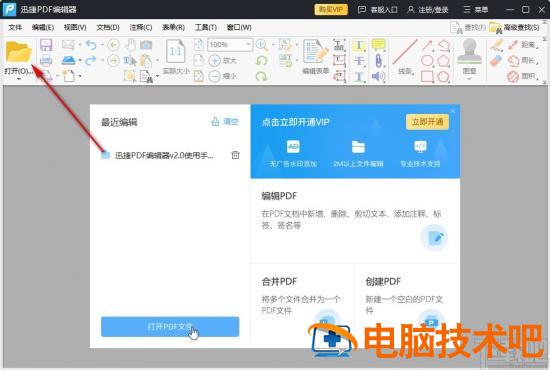This screenshot has height=370, width=550.
Task: Click the Open folder icon in the toolbar
Action: point(19,52)
